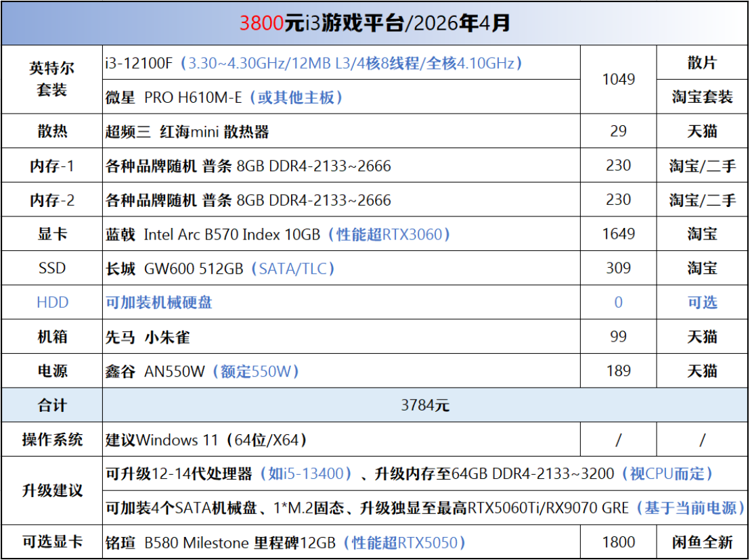Click the blue "可选" cell
The image size is (750, 560).
click(x=702, y=302)
